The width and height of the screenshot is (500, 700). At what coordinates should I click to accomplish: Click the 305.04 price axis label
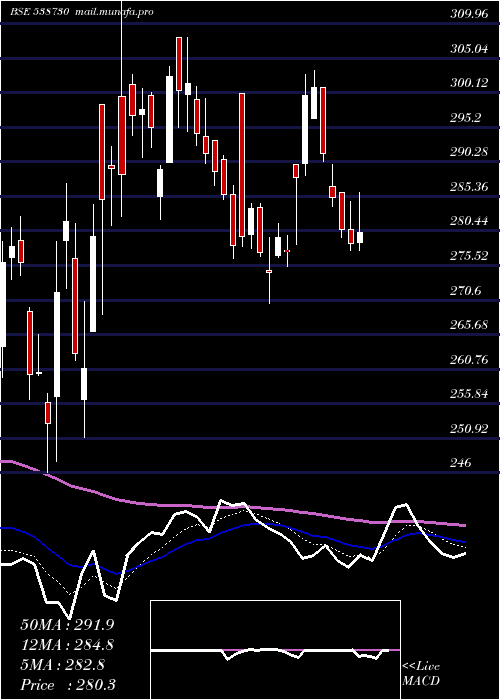469,48
